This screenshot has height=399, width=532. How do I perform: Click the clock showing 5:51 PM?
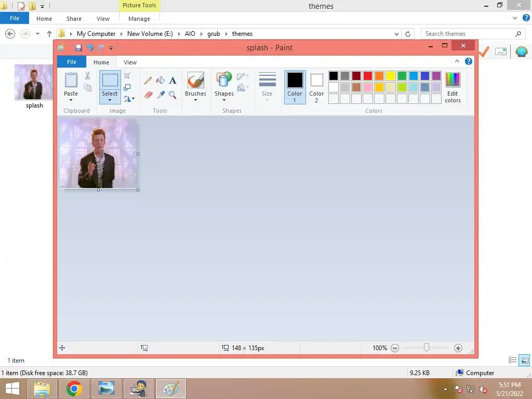pyautogui.click(x=509, y=385)
